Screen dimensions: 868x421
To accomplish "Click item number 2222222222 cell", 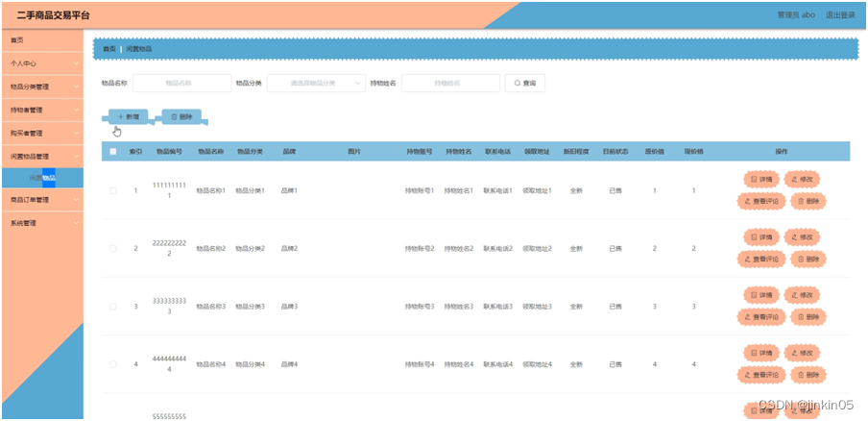I will [x=169, y=249].
